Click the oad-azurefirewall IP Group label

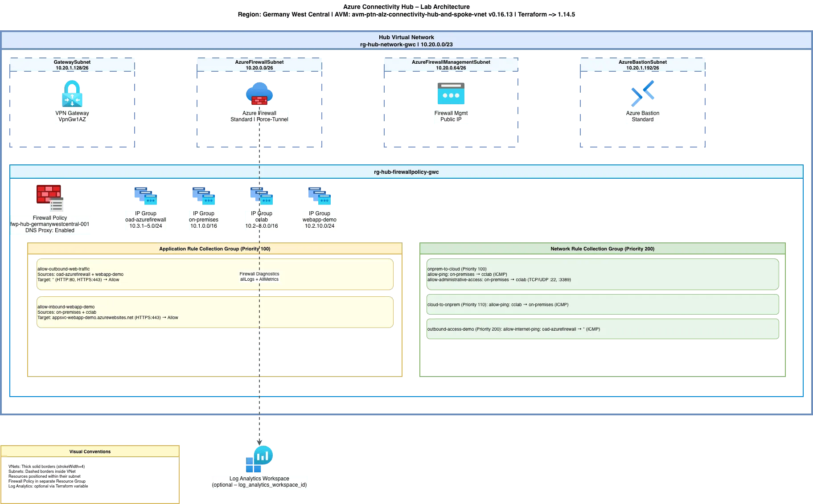tap(146, 220)
